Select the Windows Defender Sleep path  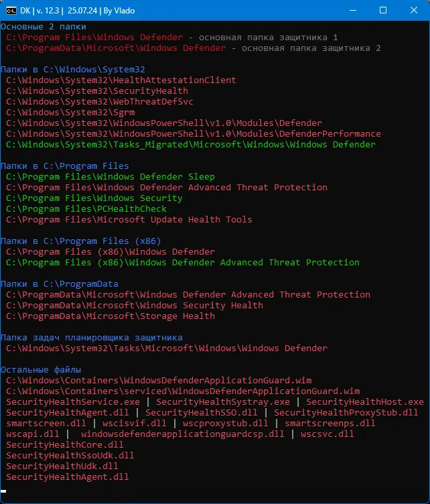[110, 177]
